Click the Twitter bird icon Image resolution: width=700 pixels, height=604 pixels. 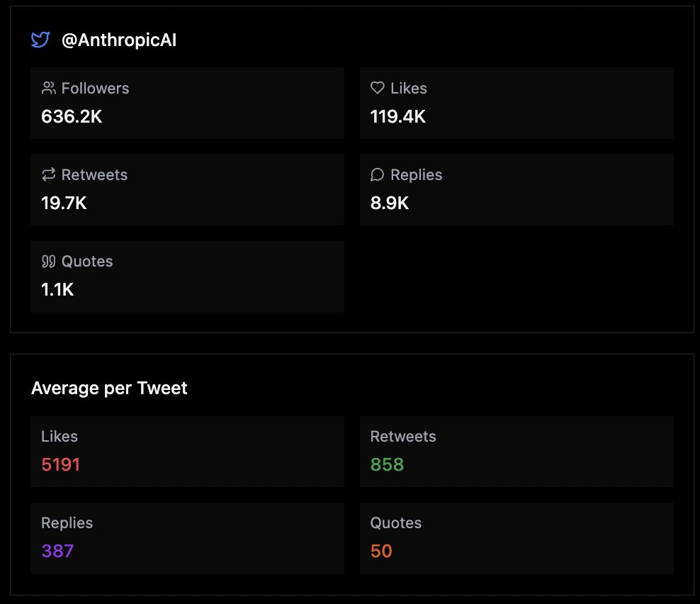tap(40, 40)
